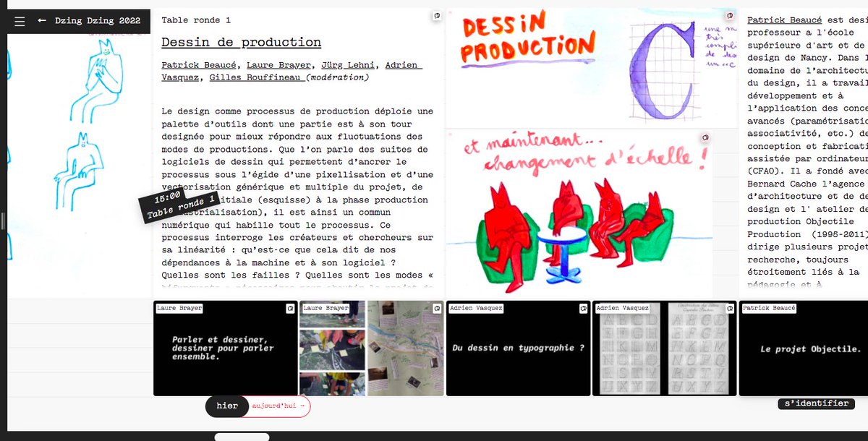Screen dimensions: 868x441
Task: Click the 'Table ronde 1' heading text
Action: [x=196, y=20]
